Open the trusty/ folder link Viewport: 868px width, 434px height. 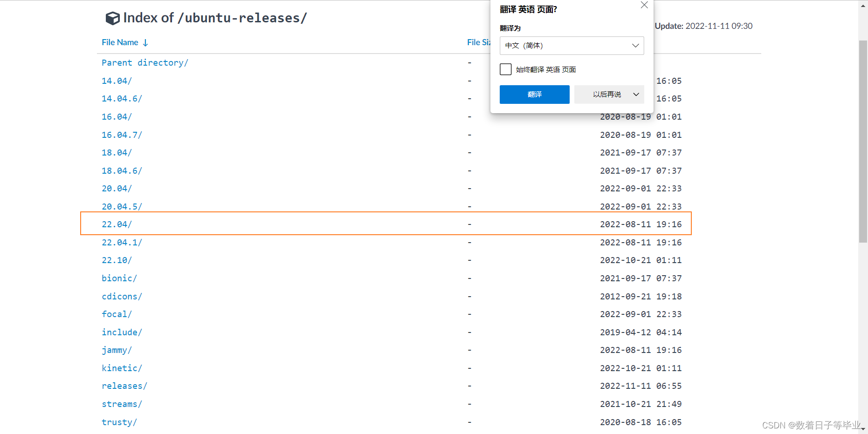click(119, 422)
